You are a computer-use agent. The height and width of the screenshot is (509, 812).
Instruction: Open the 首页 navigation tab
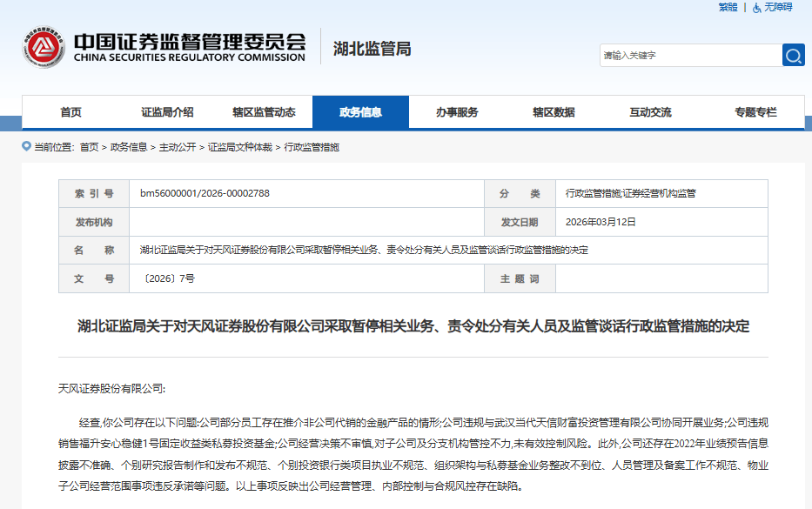[71, 112]
